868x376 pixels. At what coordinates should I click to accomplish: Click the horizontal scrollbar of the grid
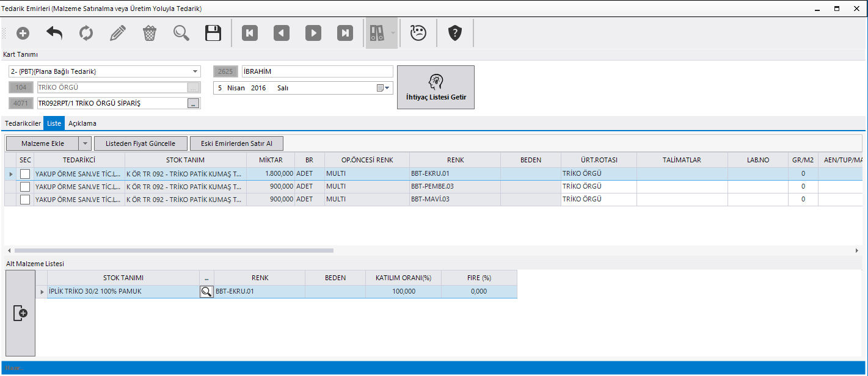point(174,250)
